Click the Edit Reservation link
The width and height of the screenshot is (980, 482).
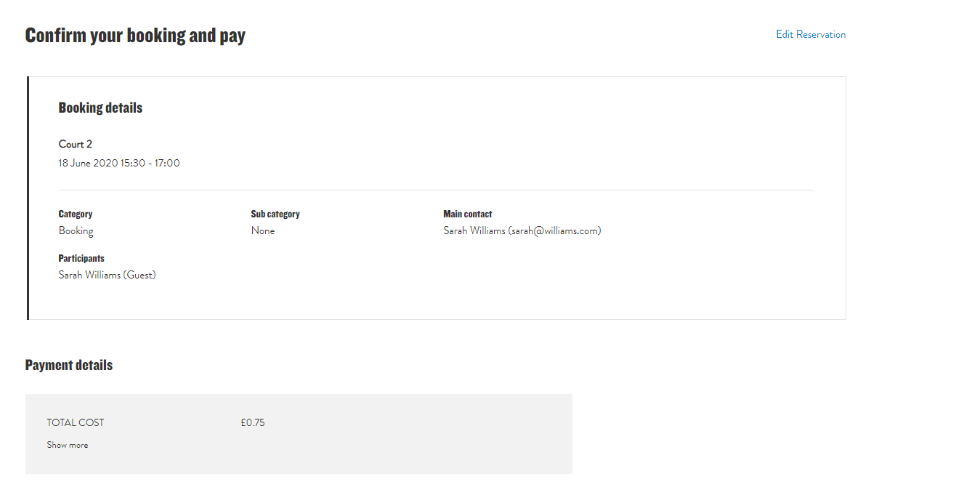tap(810, 34)
